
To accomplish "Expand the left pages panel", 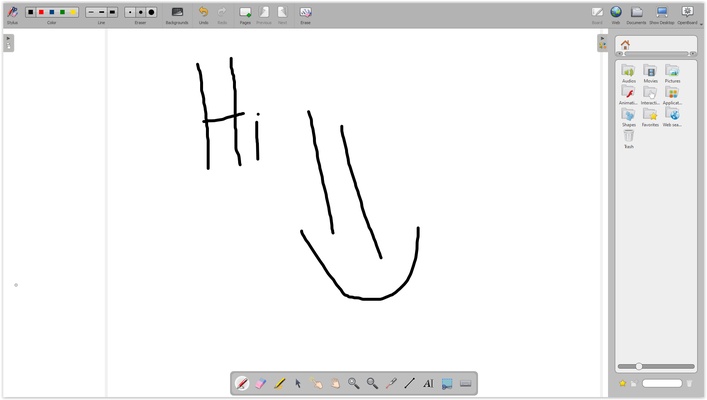I will tap(8, 41).
